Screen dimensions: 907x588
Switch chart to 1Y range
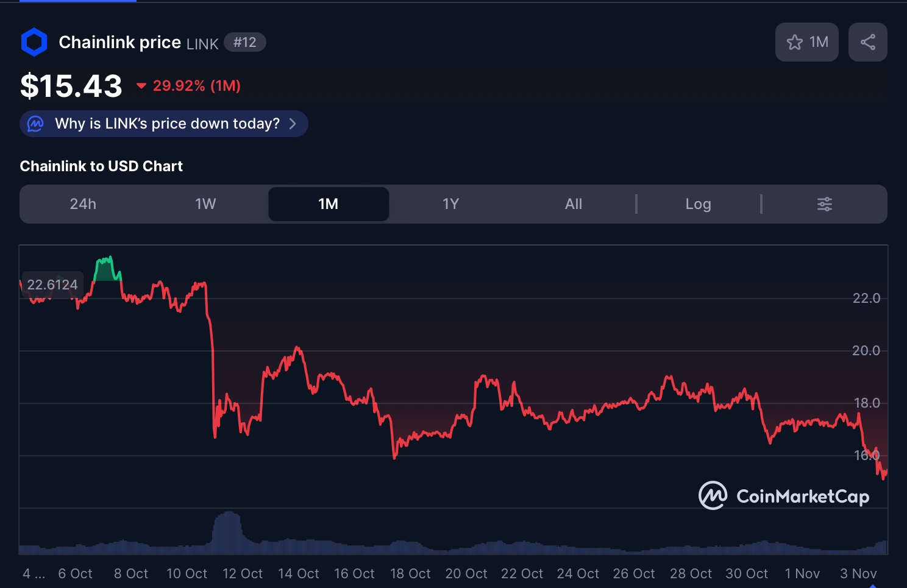click(451, 204)
